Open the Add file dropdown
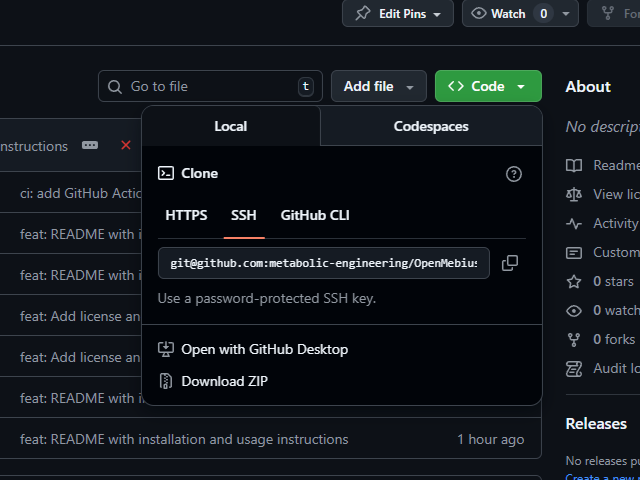640x480 pixels. coord(379,86)
